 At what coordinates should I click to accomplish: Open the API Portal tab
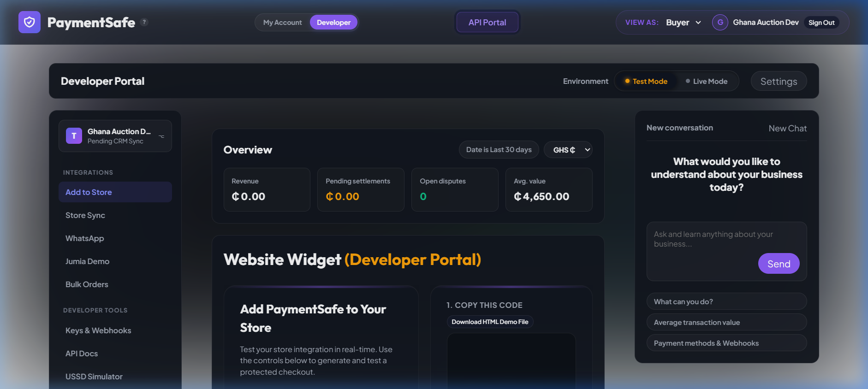488,22
